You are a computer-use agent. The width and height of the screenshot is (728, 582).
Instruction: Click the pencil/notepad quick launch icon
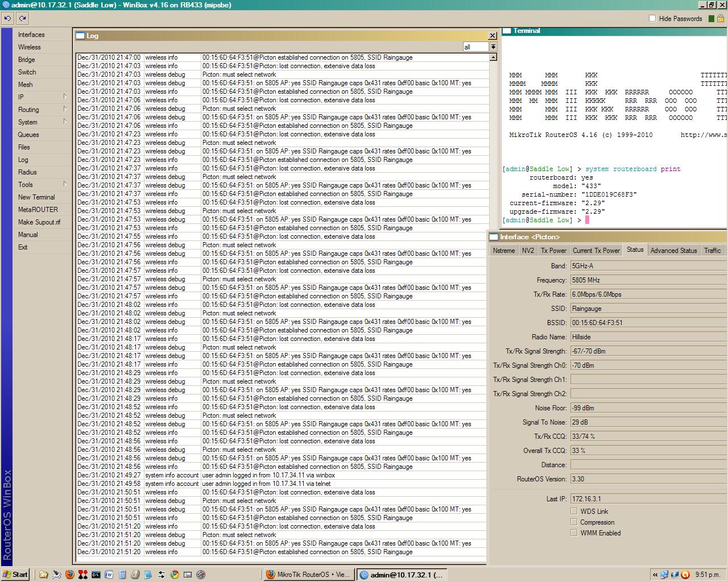(135, 575)
